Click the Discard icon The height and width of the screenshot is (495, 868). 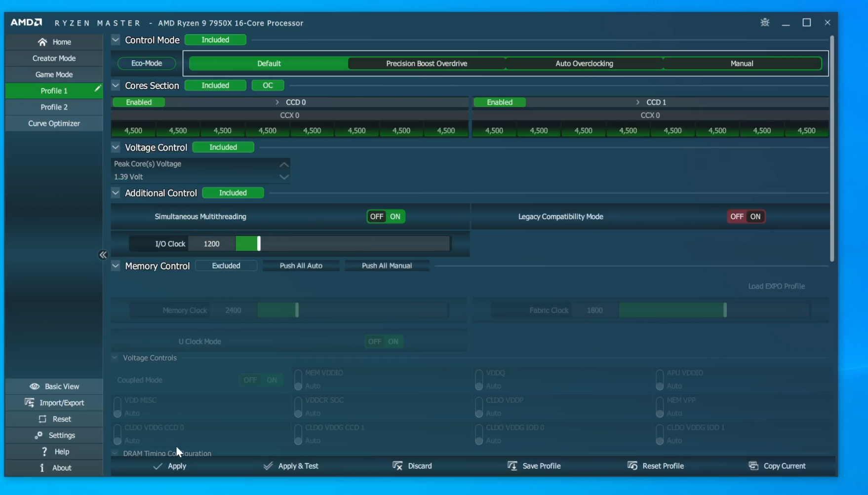(x=397, y=466)
